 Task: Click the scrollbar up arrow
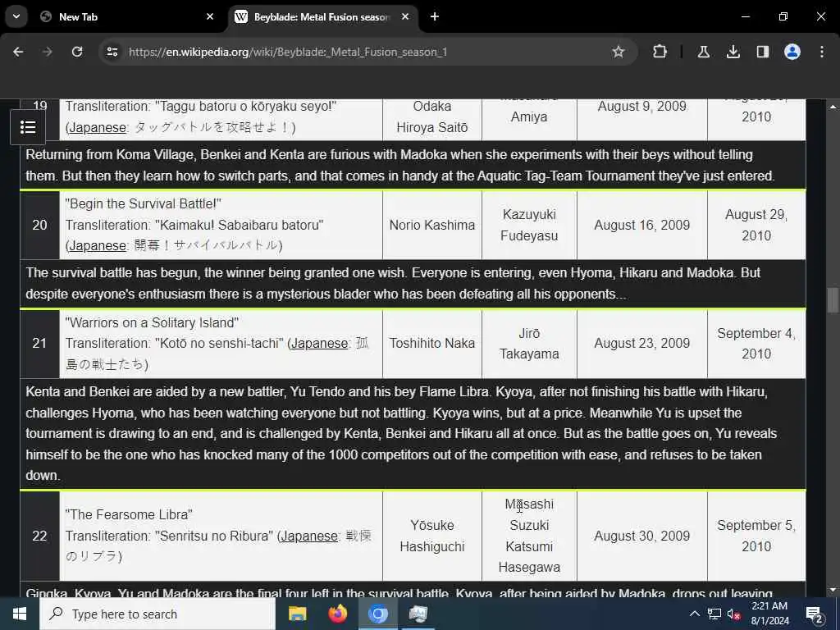[833, 107]
